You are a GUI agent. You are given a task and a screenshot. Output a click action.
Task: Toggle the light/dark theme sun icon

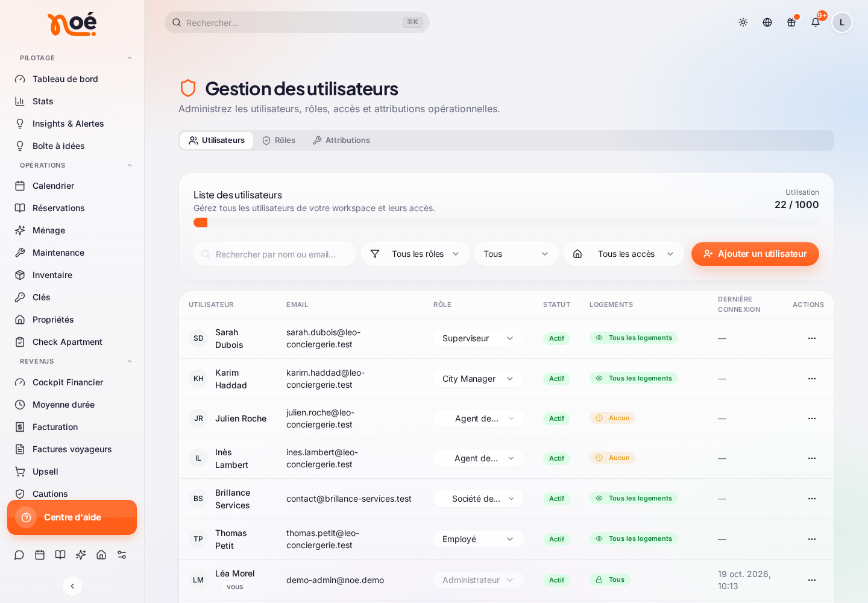click(743, 22)
